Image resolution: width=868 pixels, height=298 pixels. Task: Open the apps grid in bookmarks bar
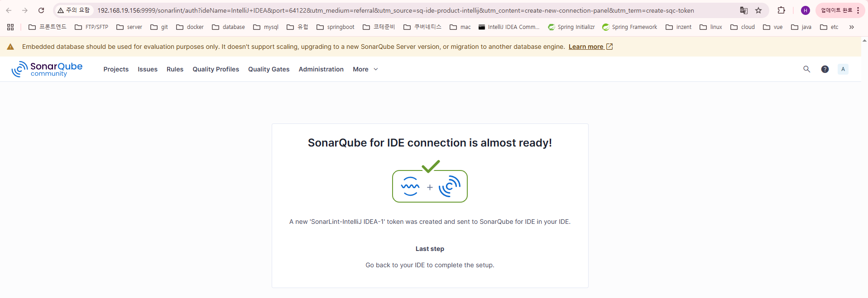pyautogui.click(x=10, y=27)
